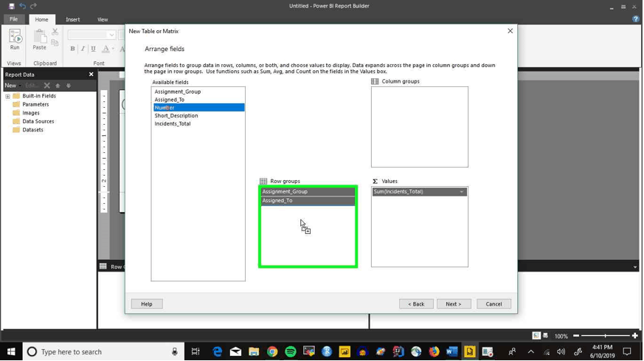The height and width of the screenshot is (361, 644).
Task: Click the Windows Start button
Action: 11,352
